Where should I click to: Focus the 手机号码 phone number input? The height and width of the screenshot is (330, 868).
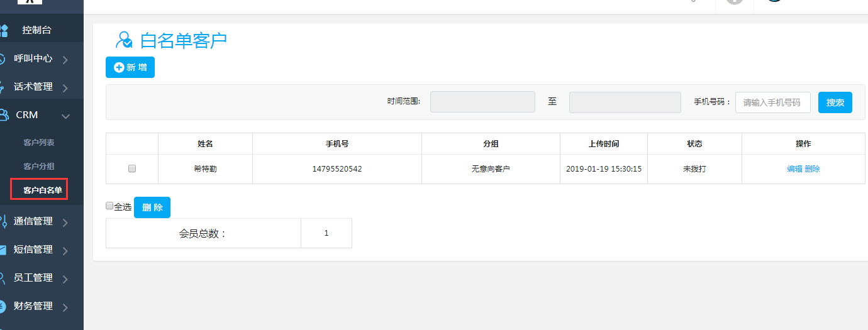pyautogui.click(x=772, y=102)
